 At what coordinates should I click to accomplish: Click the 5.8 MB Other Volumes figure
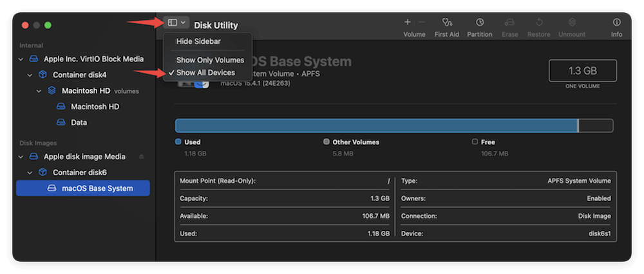pyautogui.click(x=343, y=153)
